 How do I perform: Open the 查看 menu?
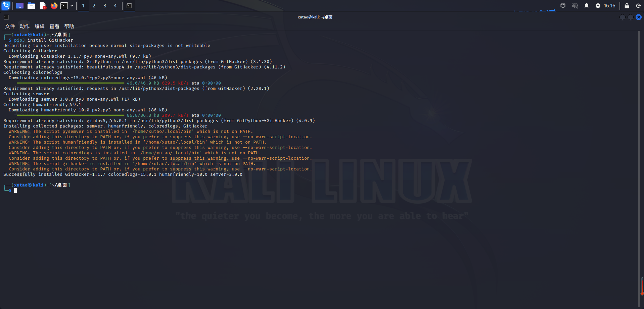point(54,26)
